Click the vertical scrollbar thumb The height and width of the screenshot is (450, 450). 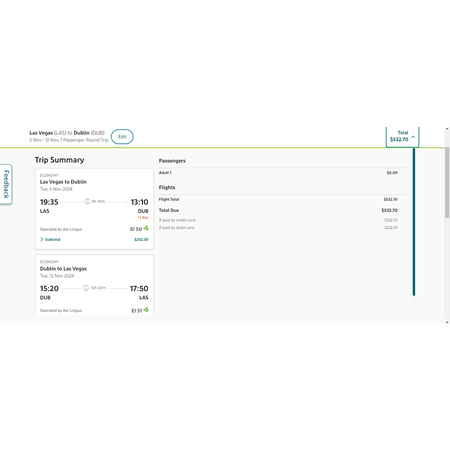pos(447,182)
